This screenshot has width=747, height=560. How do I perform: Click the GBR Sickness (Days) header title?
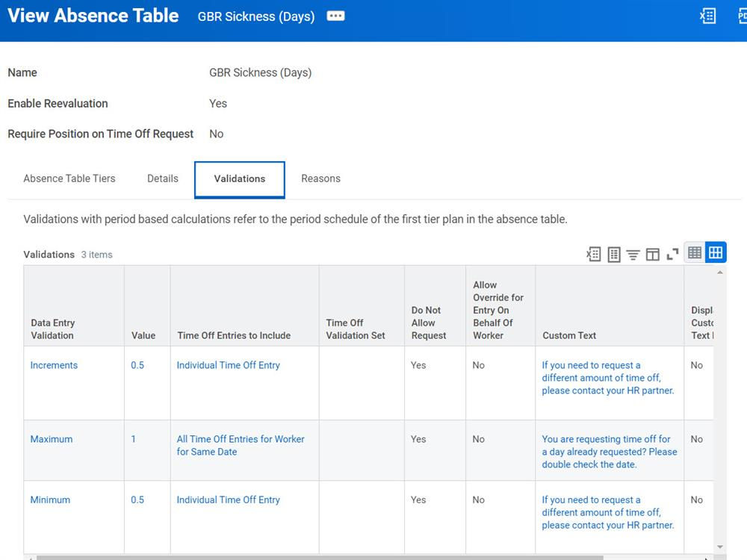click(256, 16)
